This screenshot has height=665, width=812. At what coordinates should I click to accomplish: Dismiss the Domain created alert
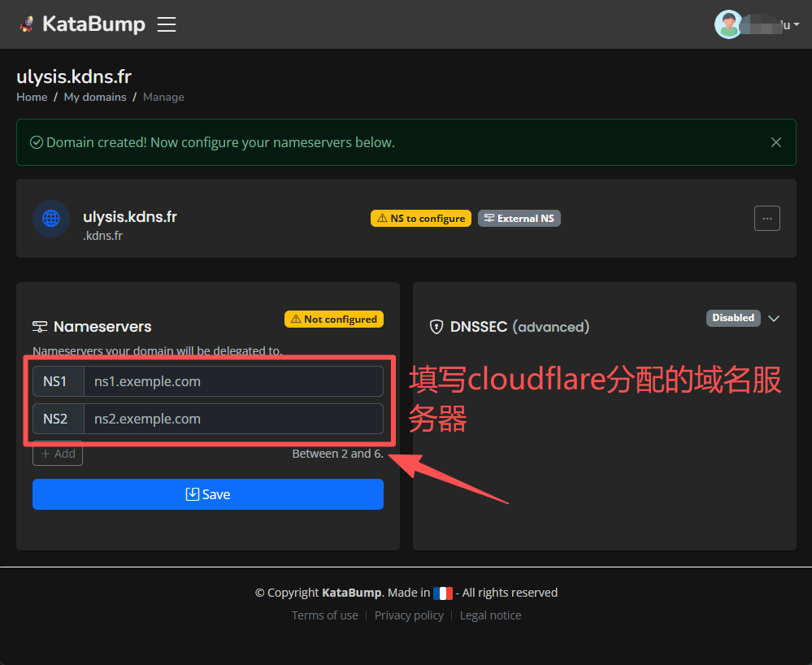click(x=775, y=142)
